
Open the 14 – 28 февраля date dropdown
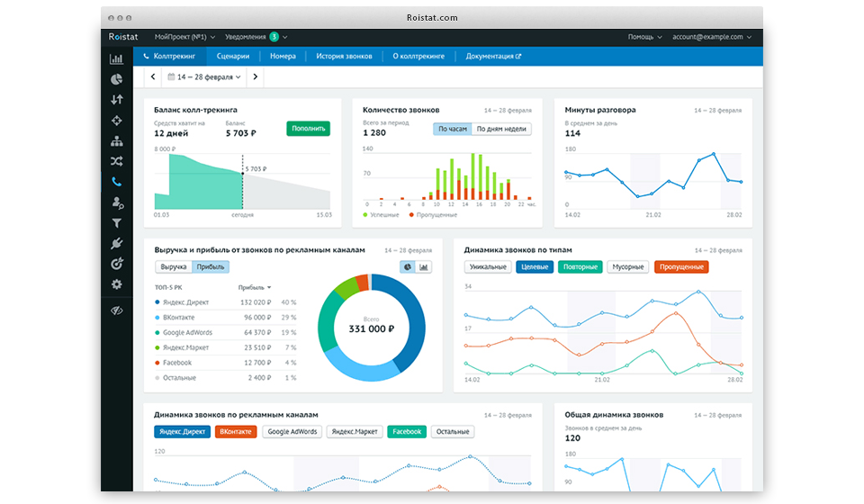click(x=204, y=77)
